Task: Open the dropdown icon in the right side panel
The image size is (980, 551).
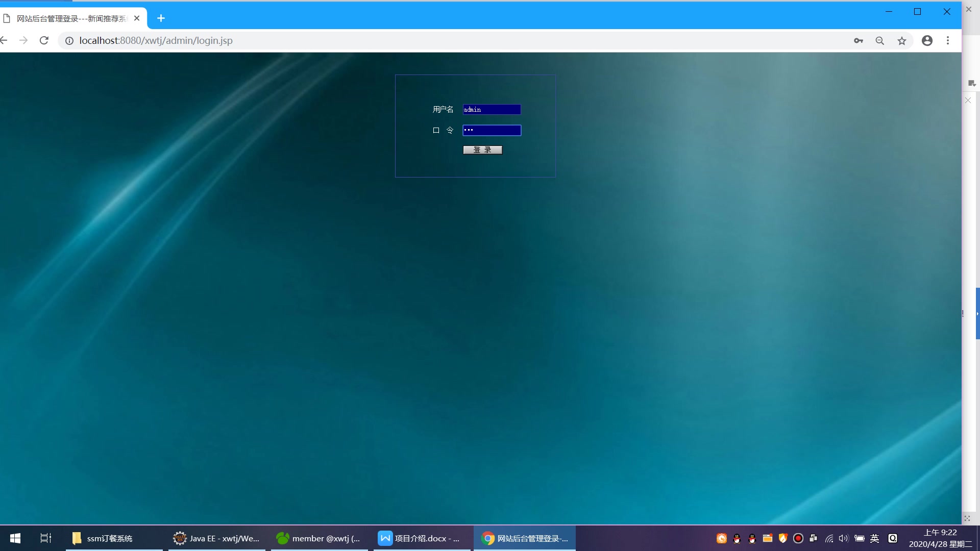Action: pyautogui.click(x=972, y=83)
